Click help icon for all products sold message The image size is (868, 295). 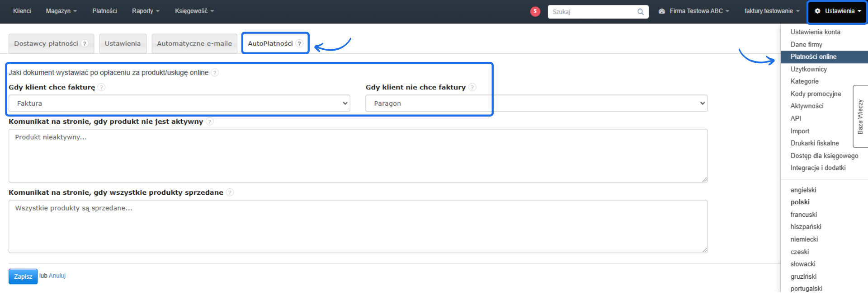pyautogui.click(x=230, y=192)
